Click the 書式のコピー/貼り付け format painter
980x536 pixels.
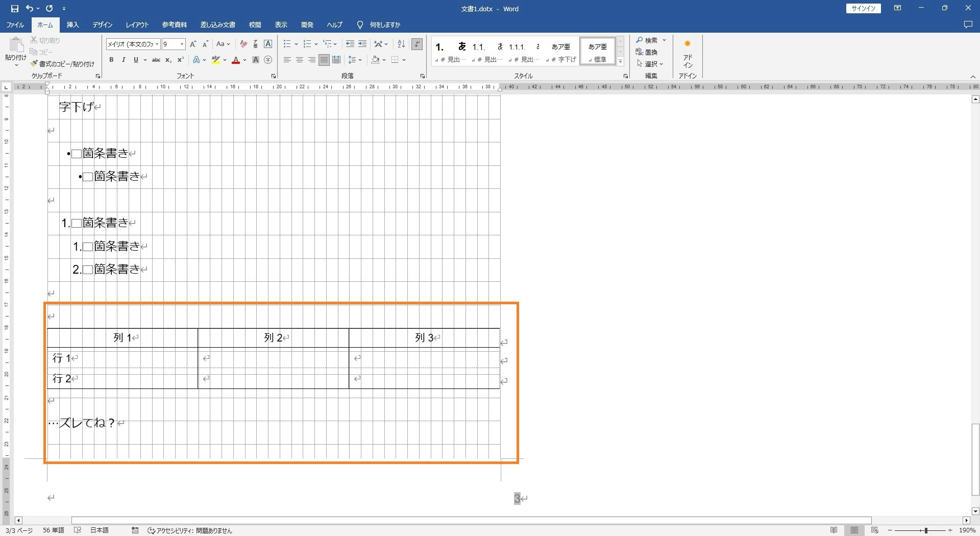(62, 64)
